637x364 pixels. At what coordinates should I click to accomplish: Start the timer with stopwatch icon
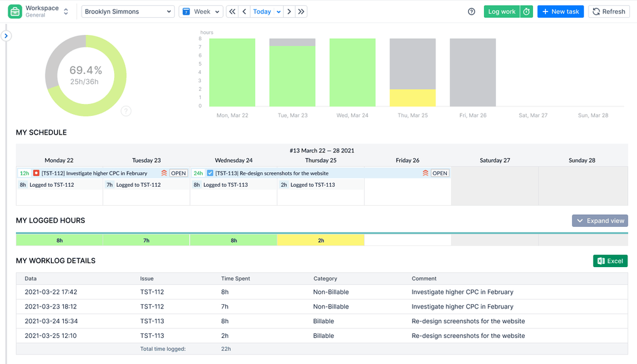tap(527, 11)
